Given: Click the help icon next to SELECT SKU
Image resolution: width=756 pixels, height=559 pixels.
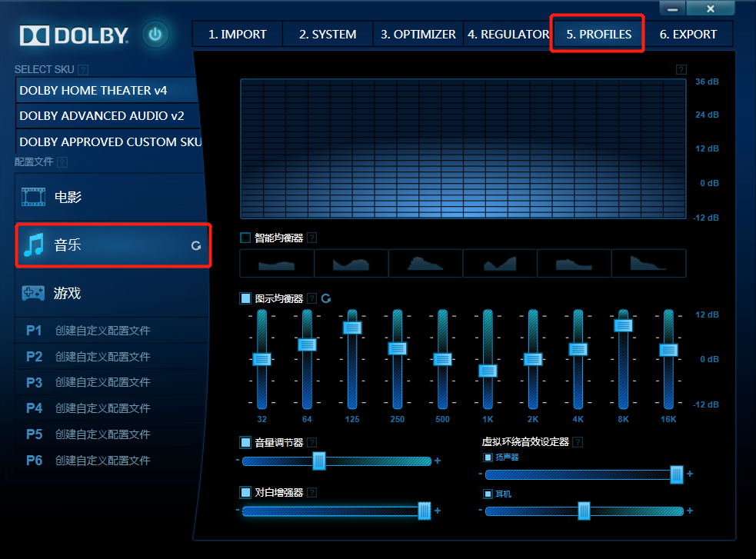Looking at the screenshot, I should [83, 70].
